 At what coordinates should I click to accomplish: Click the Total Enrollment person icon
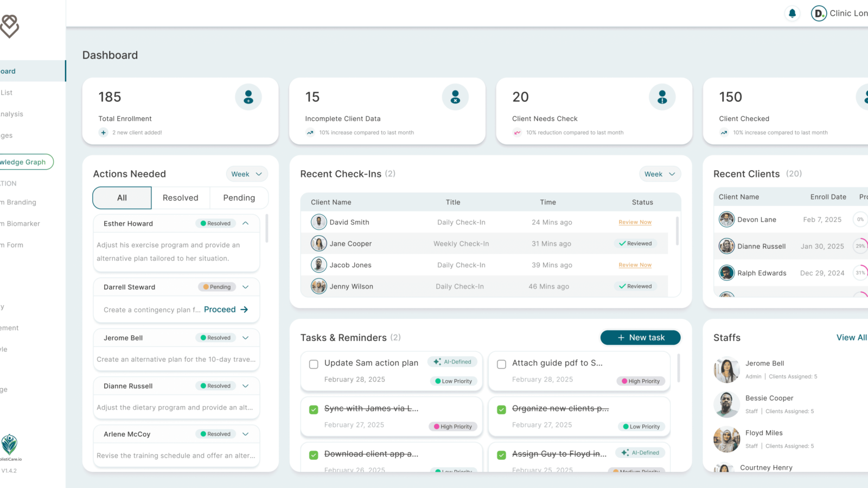(248, 97)
